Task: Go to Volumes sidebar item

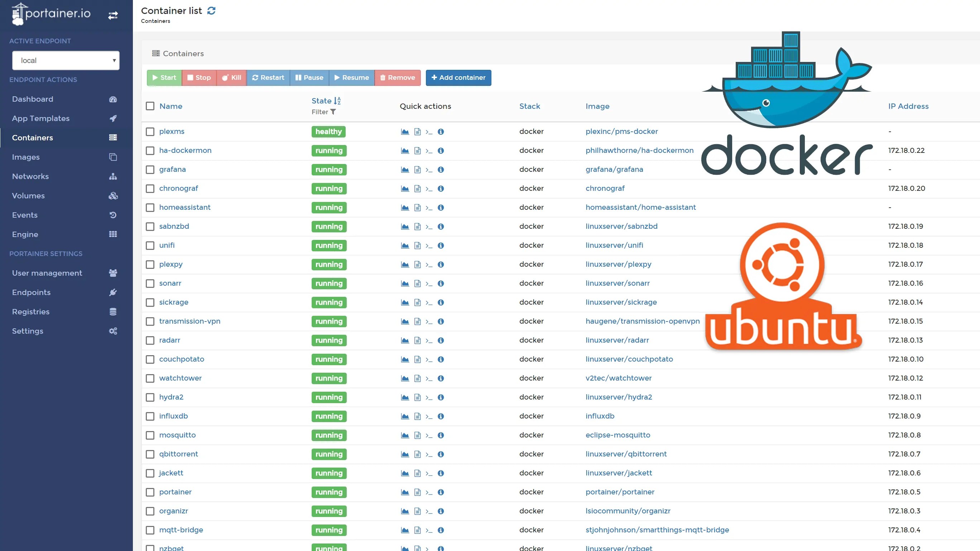Action: (28, 195)
